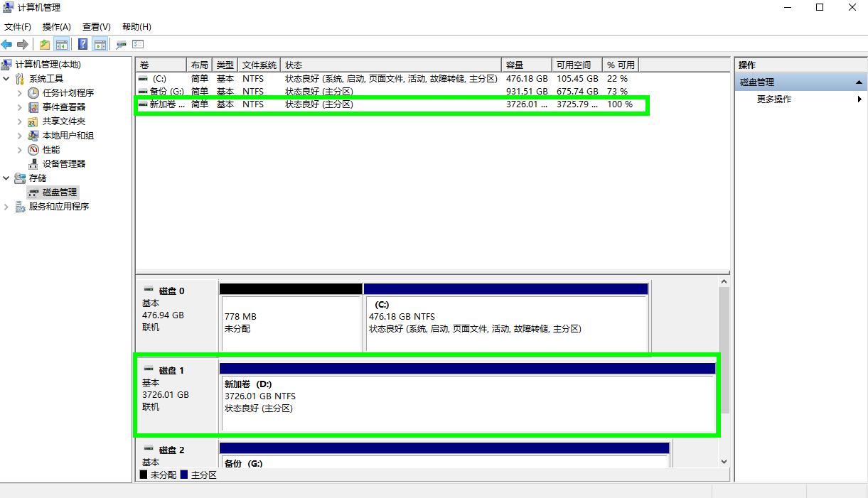This screenshot has width=868, height=498.
Task: Select 任务计划程序 tree item
Action: pyautogui.click(x=68, y=93)
